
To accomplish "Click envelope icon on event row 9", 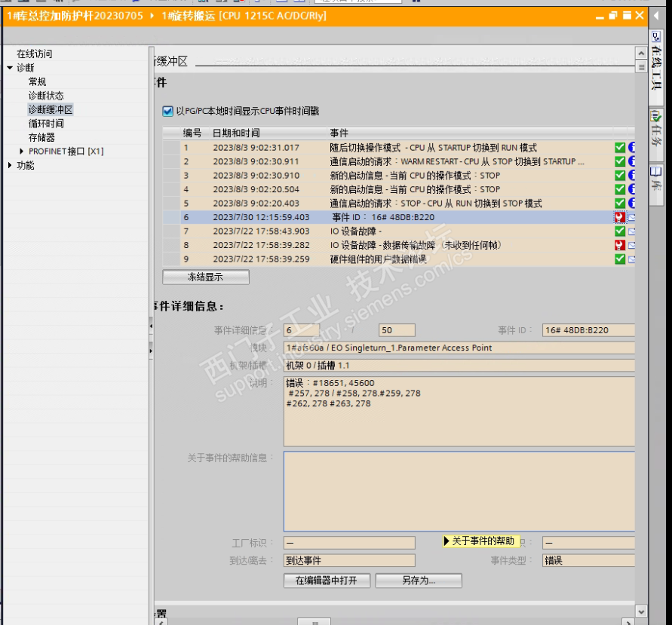I will click(632, 259).
